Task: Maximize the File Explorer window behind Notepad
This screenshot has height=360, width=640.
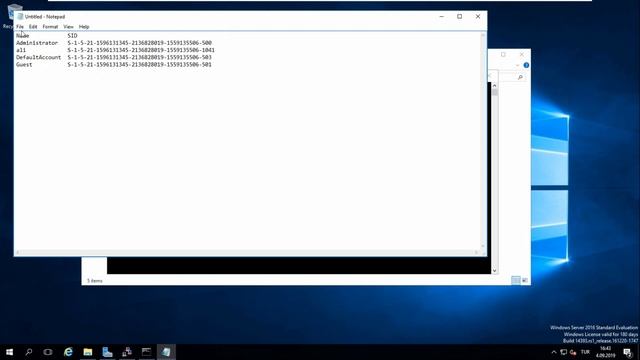Action: pos(503,54)
